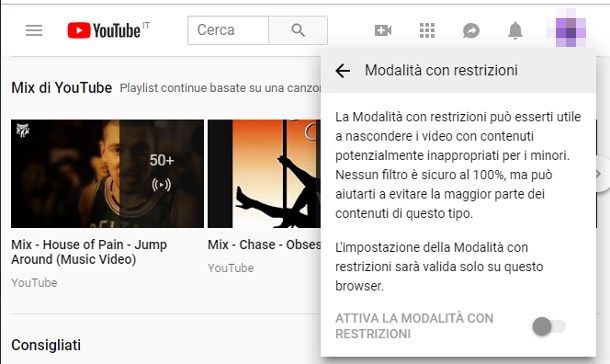Open the hamburger guide menu
Viewport: 610px width, 364px height.
(x=34, y=30)
